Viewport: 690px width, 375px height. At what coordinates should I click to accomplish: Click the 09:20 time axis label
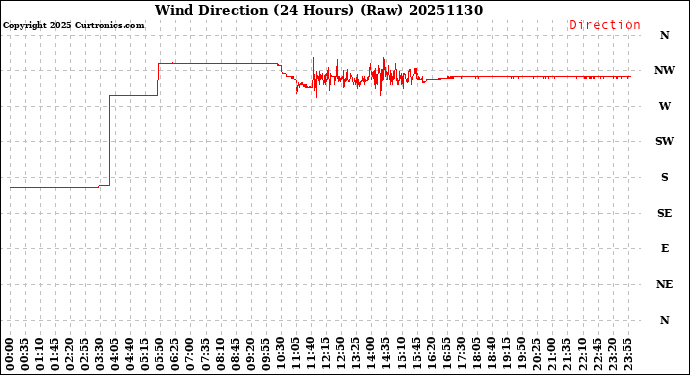(x=250, y=354)
